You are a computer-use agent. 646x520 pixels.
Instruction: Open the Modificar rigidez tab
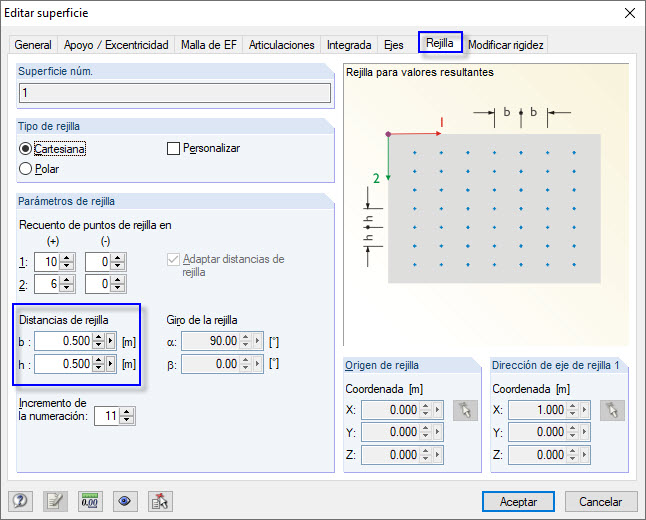506,45
